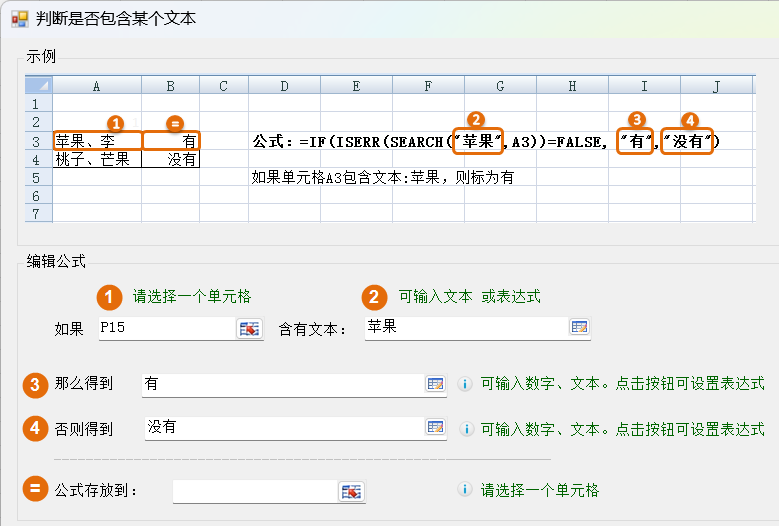Select example cell A3 with 苹果、李

tap(97, 141)
